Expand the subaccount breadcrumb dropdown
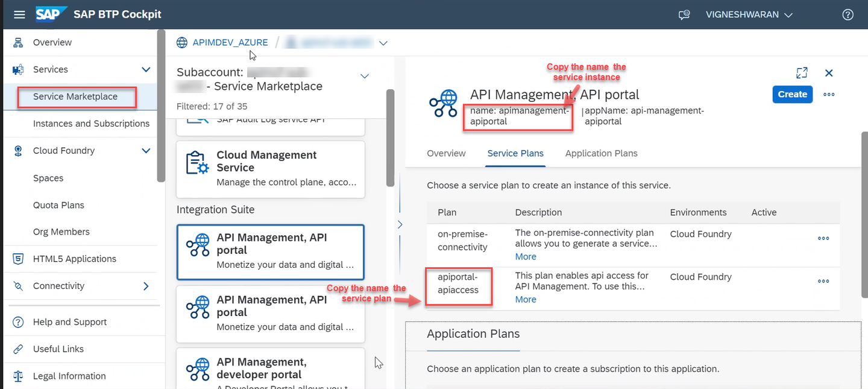The image size is (868, 389). click(x=383, y=43)
